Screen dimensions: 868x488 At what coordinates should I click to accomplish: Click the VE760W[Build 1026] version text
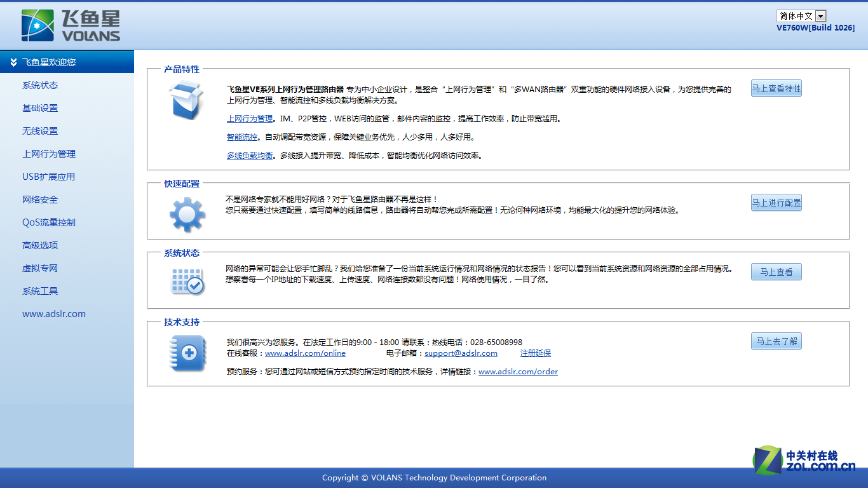point(815,28)
